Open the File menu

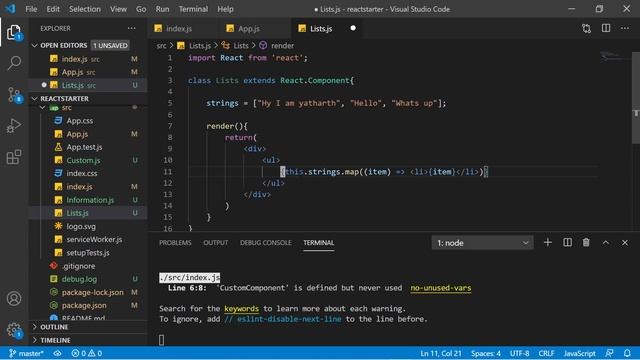pyautogui.click(x=31, y=9)
